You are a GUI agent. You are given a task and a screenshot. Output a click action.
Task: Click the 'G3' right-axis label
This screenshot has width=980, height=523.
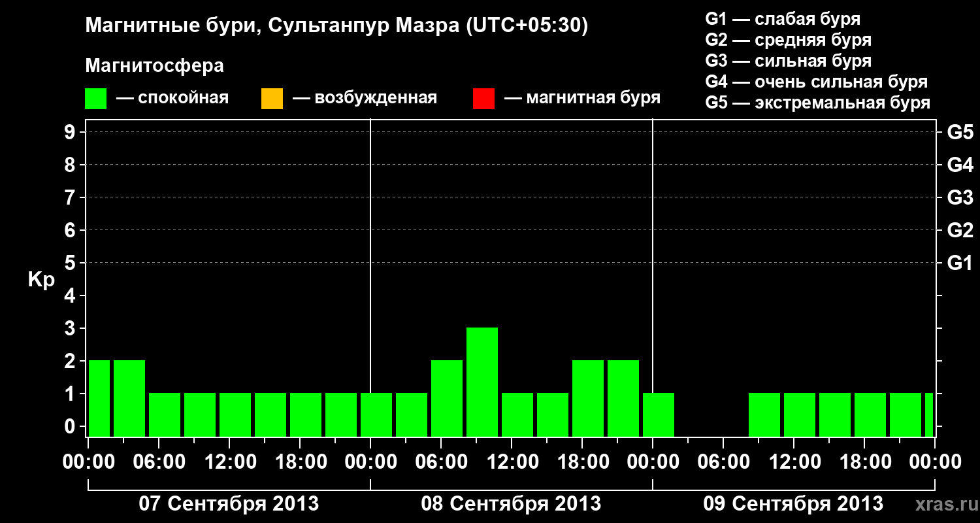960,197
